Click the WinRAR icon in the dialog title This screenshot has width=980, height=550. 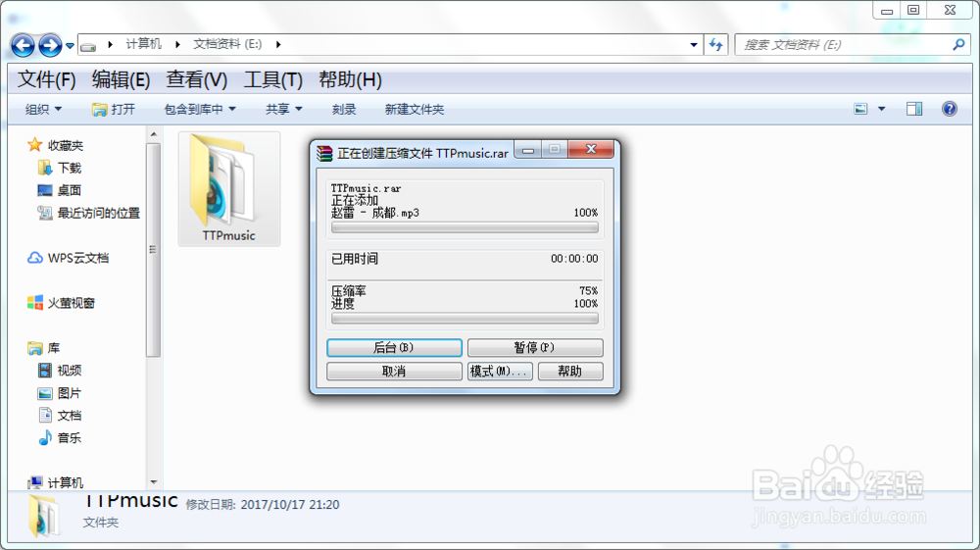coord(324,153)
